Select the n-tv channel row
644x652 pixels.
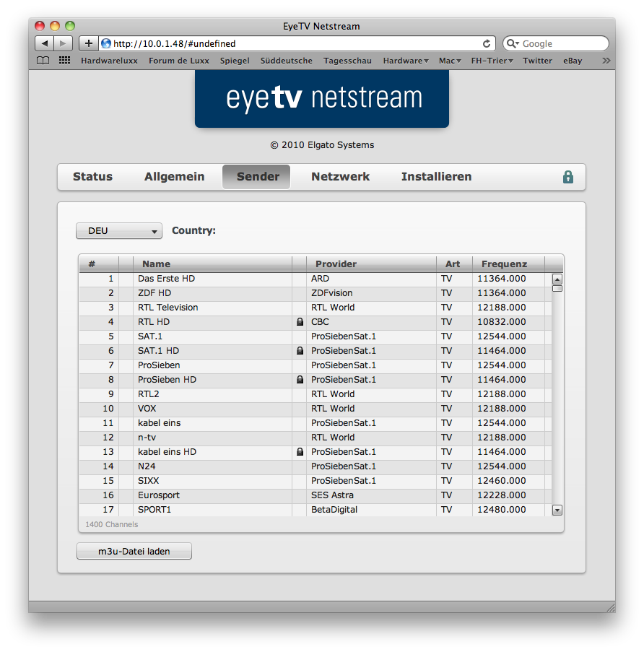[x=315, y=438]
